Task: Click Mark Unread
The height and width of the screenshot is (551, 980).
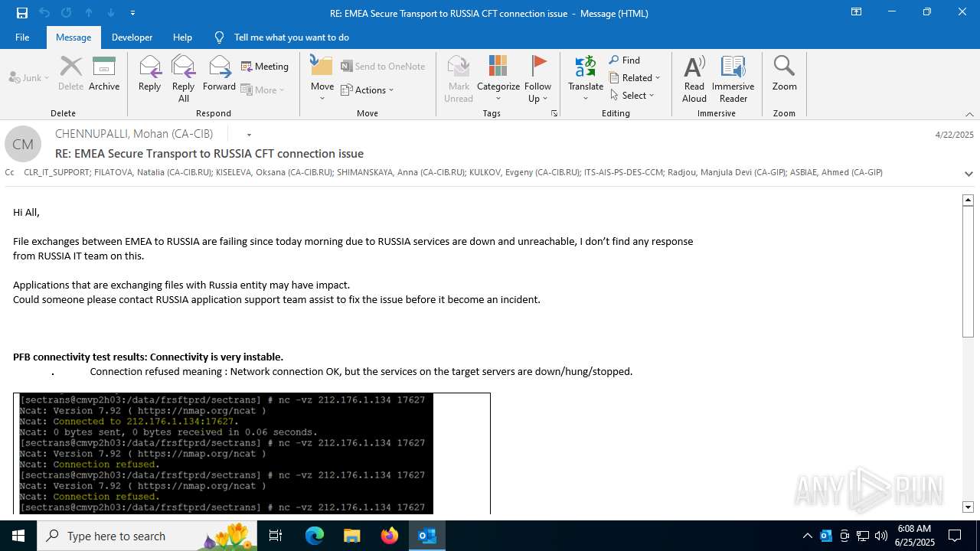Action: pos(459,79)
